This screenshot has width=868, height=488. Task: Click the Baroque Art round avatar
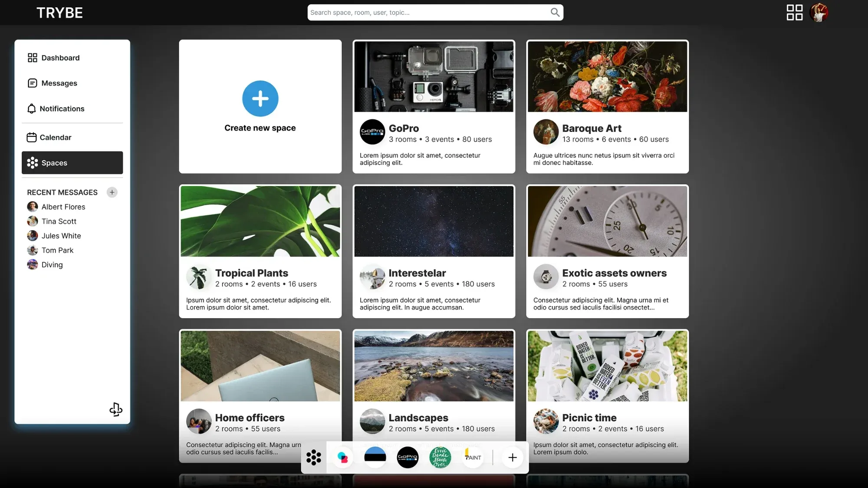(546, 132)
